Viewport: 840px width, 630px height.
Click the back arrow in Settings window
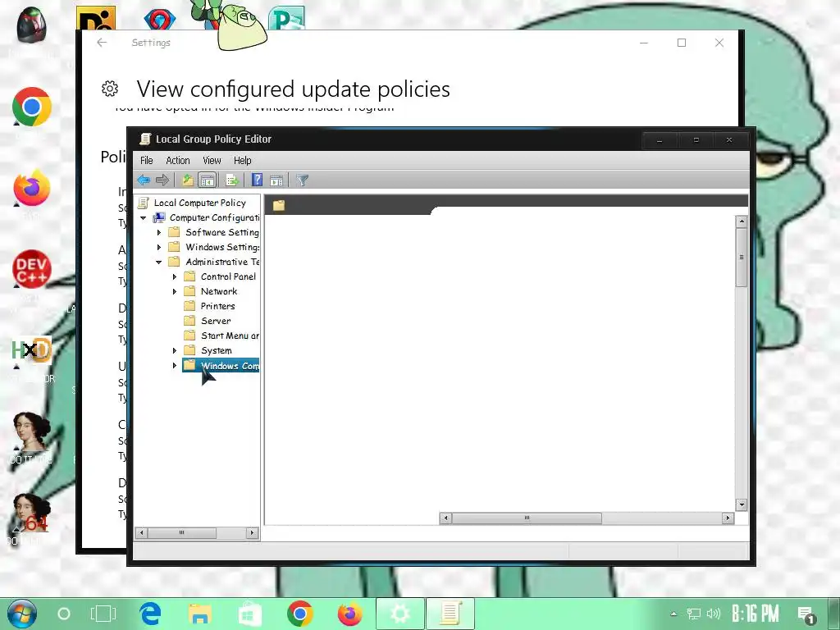point(102,43)
